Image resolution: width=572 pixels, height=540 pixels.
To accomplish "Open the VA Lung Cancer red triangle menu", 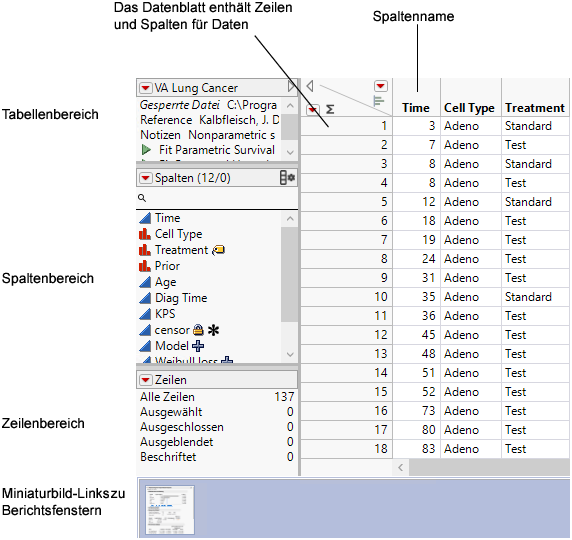I will (x=145, y=88).
